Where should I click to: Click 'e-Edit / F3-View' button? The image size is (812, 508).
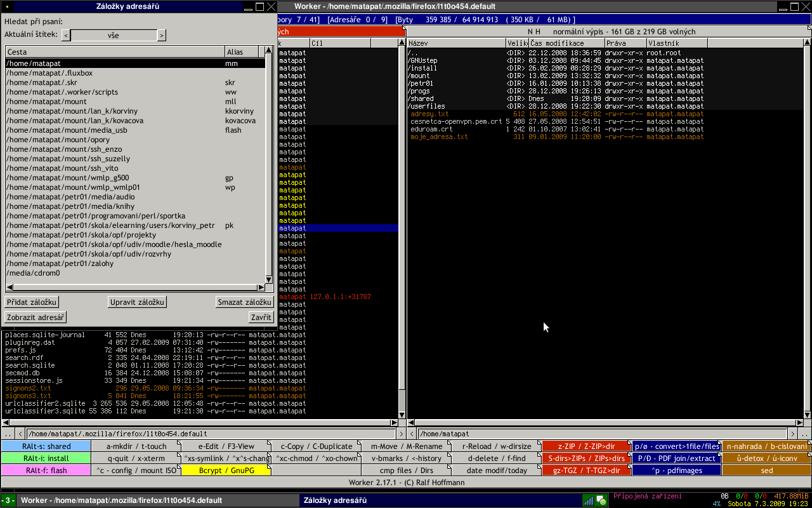pyautogui.click(x=226, y=446)
